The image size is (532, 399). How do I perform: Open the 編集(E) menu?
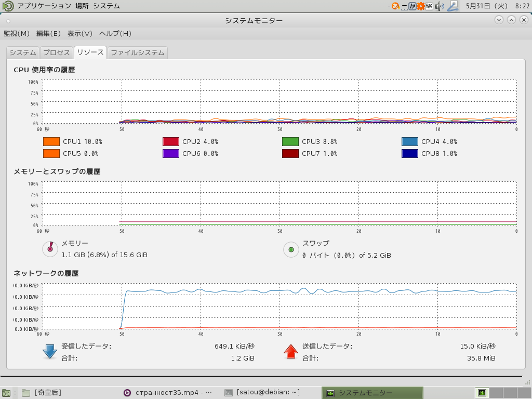coord(48,33)
